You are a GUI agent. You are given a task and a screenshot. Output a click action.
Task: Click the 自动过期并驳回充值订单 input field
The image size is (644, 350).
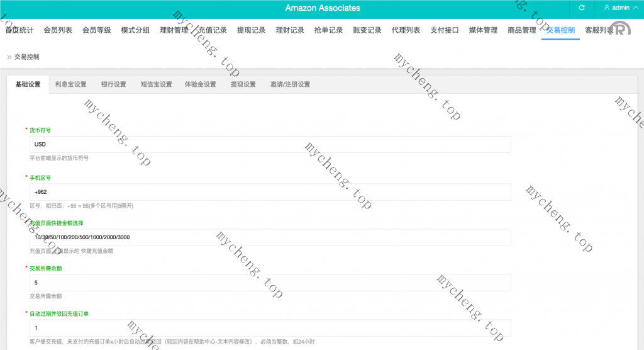[x=270, y=328]
